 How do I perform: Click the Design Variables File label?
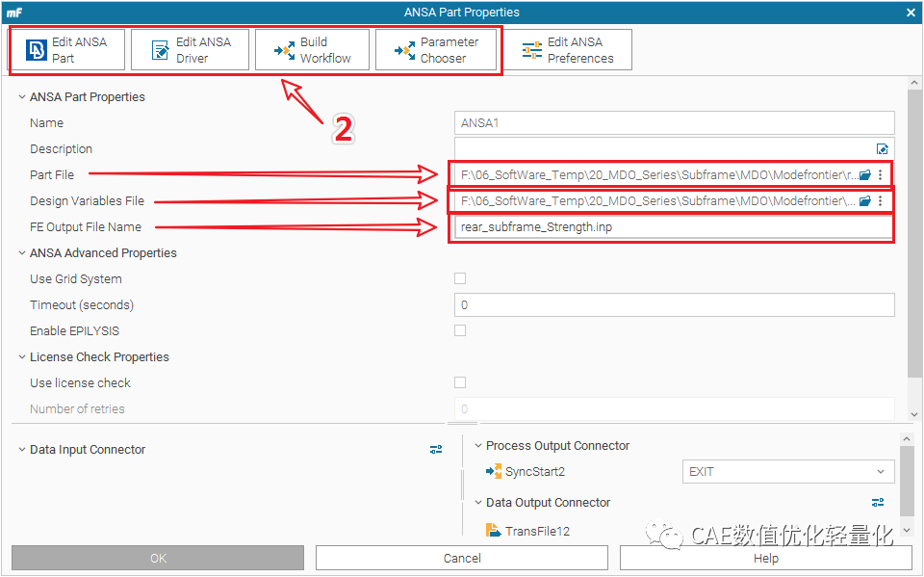(x=88, y=201)
